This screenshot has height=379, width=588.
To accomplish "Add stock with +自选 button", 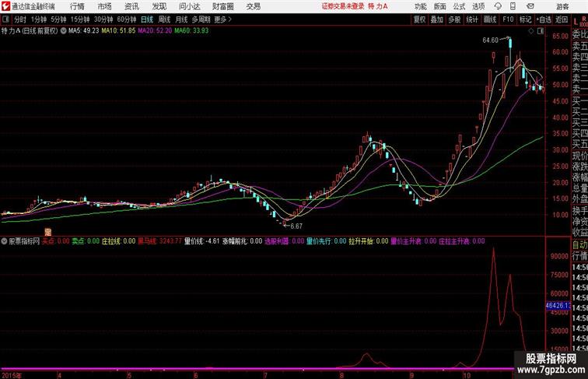I will 544,19.
